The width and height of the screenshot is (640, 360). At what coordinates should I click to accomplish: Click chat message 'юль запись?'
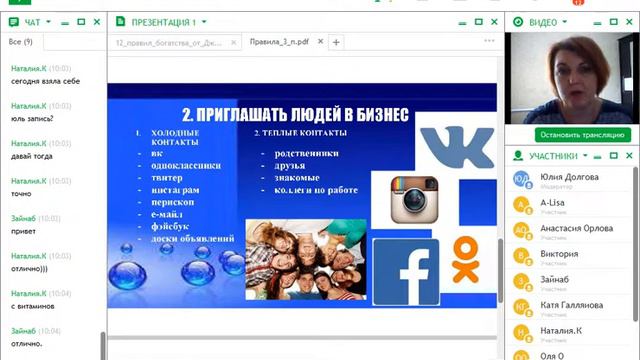(x=32, y=119)
